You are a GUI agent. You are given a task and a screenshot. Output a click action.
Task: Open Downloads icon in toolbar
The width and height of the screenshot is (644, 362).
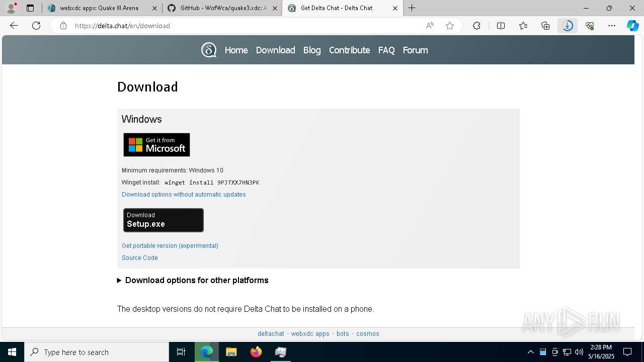pyautogui.click(x=568, y=26)
